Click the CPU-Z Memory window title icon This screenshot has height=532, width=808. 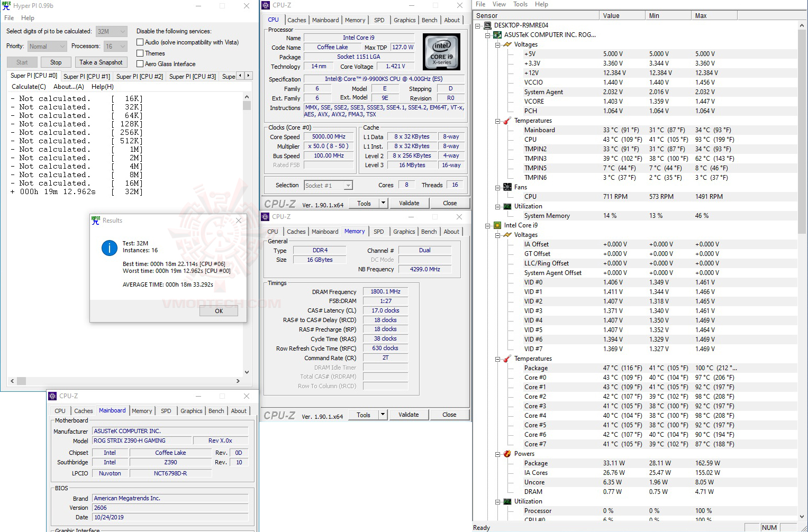265,217
